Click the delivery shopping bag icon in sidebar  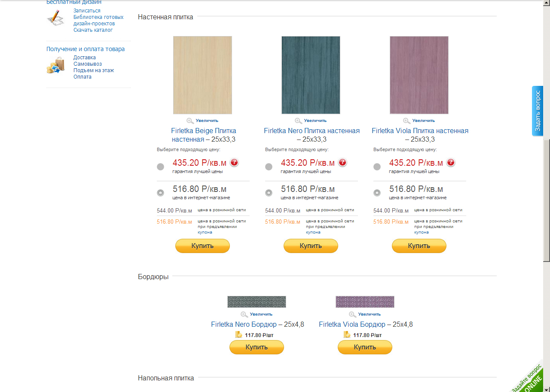pos(55,66)
